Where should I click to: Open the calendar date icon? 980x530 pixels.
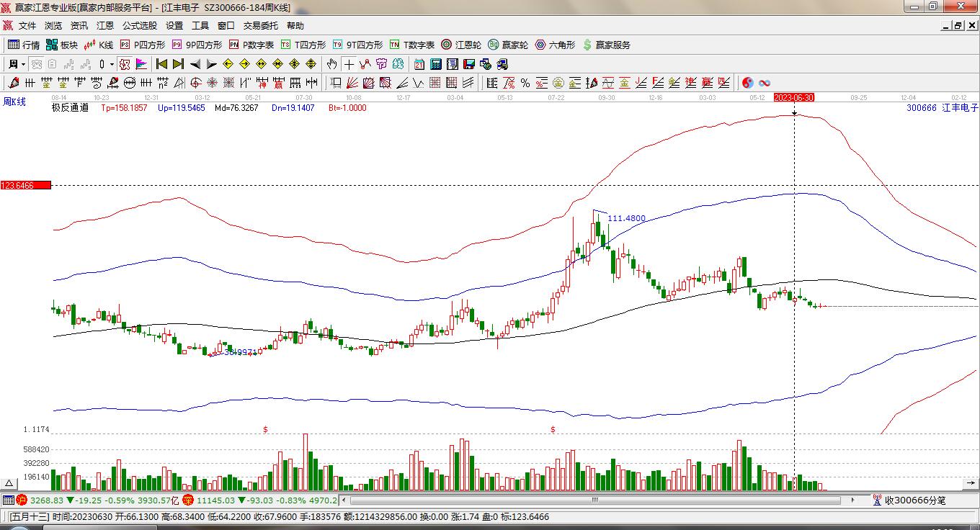(x=419, y=64)
